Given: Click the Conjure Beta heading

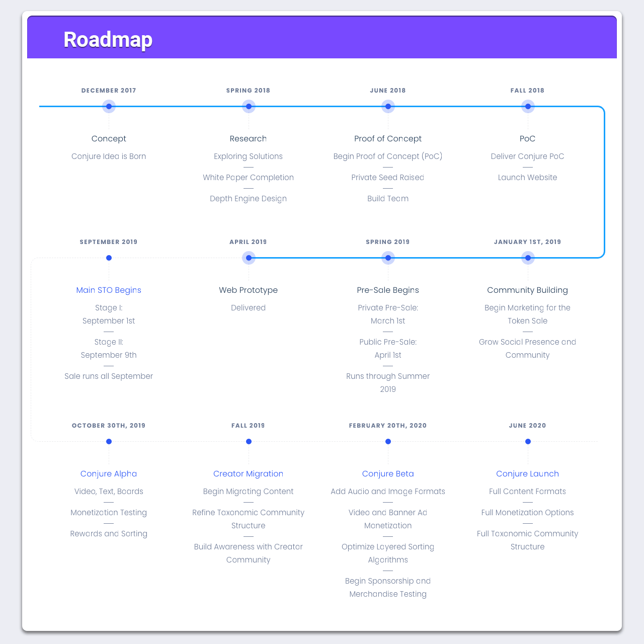Looking at the screenshot, I should coord(388,473).
